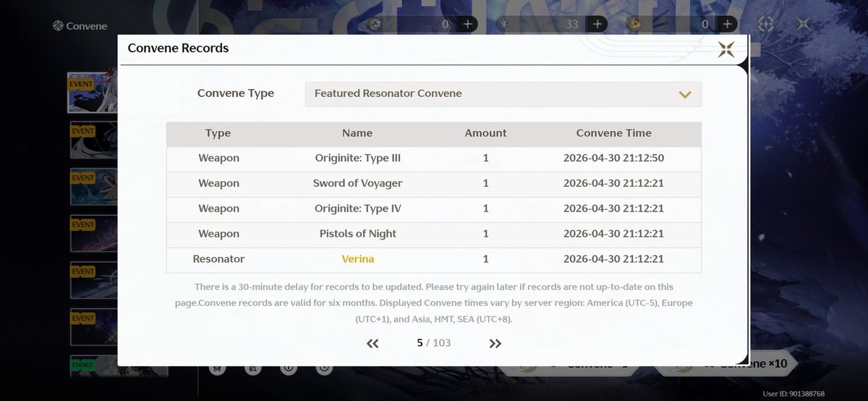
Task: Click the plus beside the gold coin currency
Action: pyautogui.click(x=728, y=24)
